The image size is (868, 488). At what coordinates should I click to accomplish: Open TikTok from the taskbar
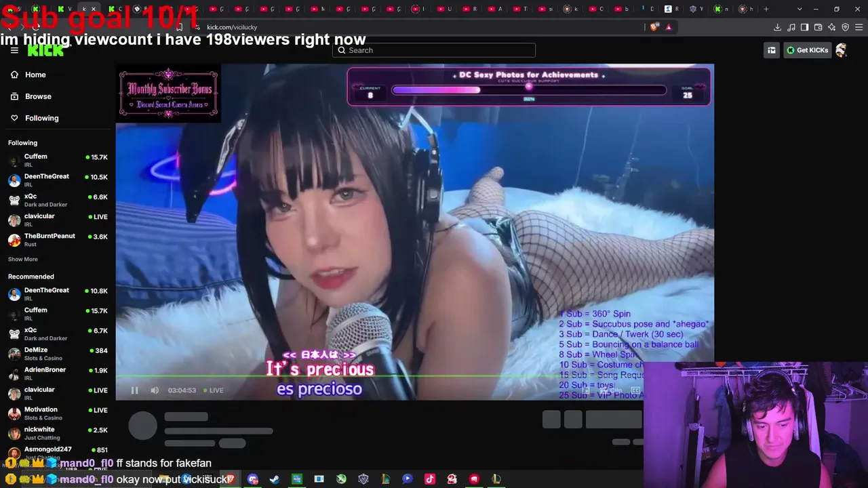430,479
